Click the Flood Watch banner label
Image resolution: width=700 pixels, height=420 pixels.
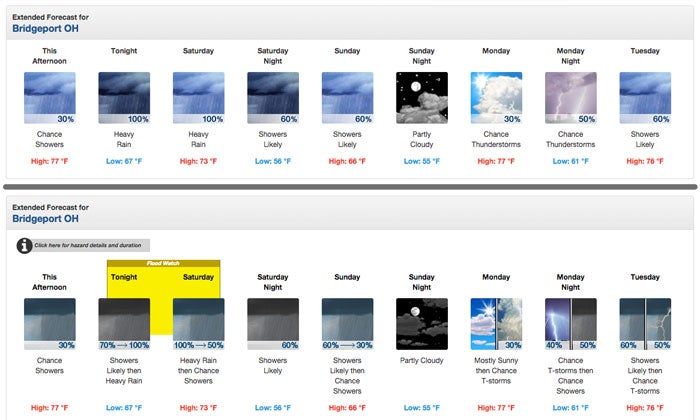click(x=162, y=264)
